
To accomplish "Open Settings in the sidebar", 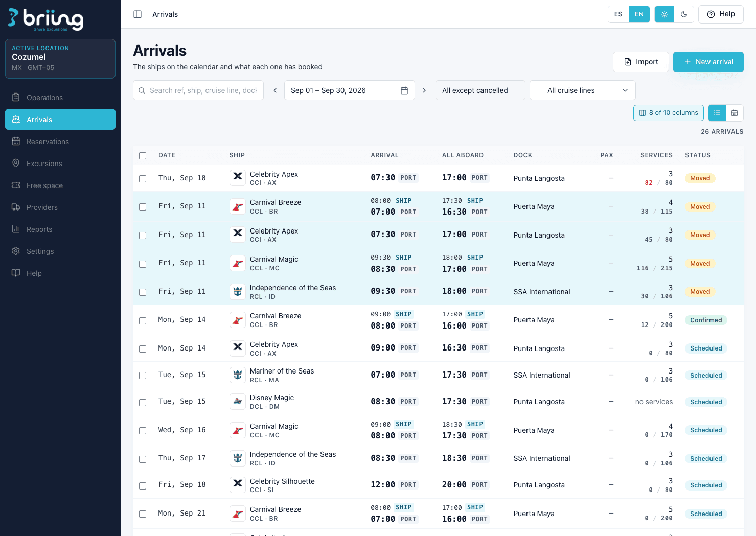I will (x=60, y=251).
